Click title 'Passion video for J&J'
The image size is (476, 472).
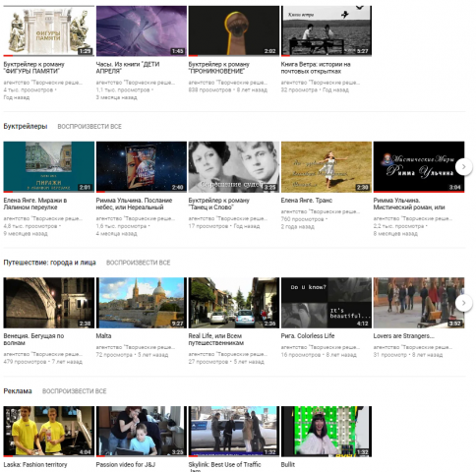point(126,465)
